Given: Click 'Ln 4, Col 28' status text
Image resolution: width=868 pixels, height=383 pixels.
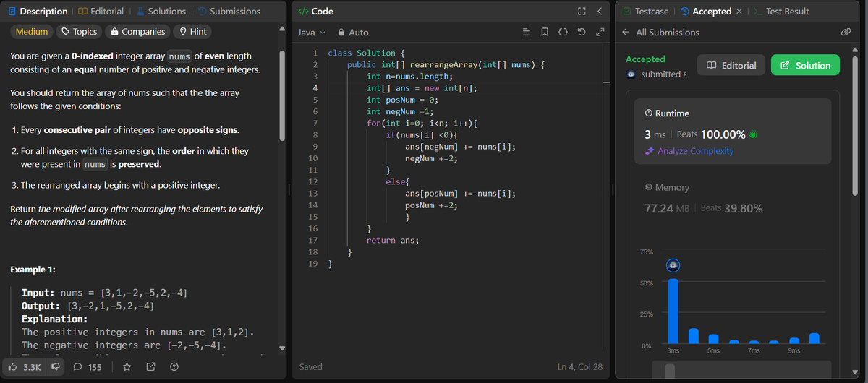Looking at the screenshot, I should coord(580,367).
